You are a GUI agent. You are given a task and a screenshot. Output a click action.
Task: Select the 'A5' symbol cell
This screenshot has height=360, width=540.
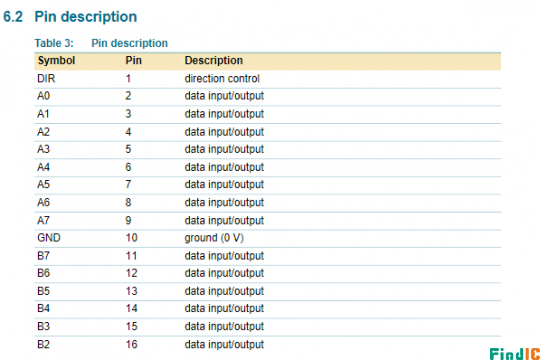coord(43,184)
